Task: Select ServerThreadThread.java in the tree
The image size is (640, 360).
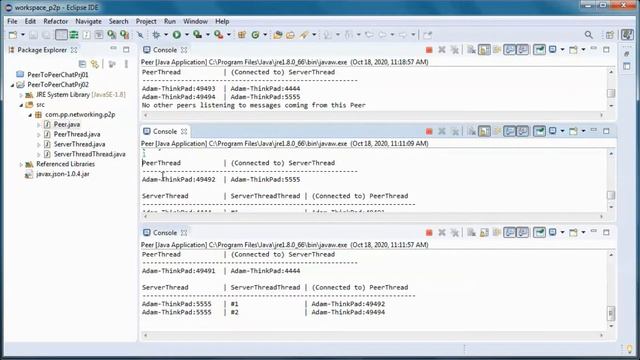Action: tap(89, 154)
